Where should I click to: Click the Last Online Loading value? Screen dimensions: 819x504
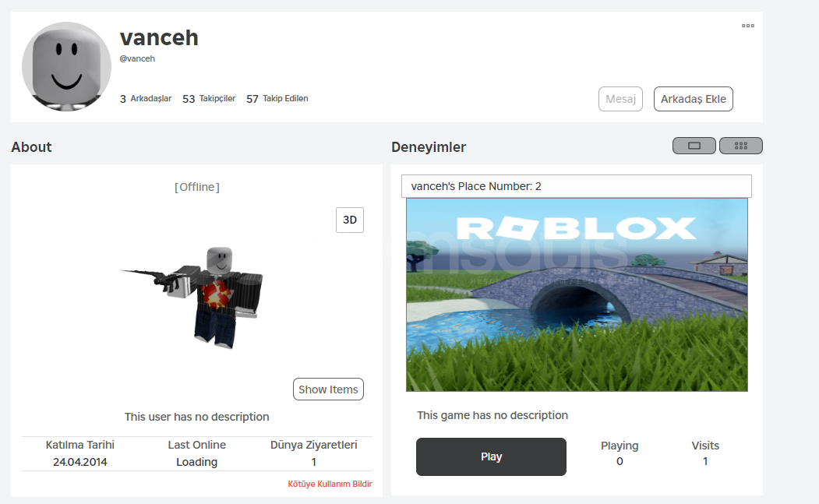pos(197,462)
